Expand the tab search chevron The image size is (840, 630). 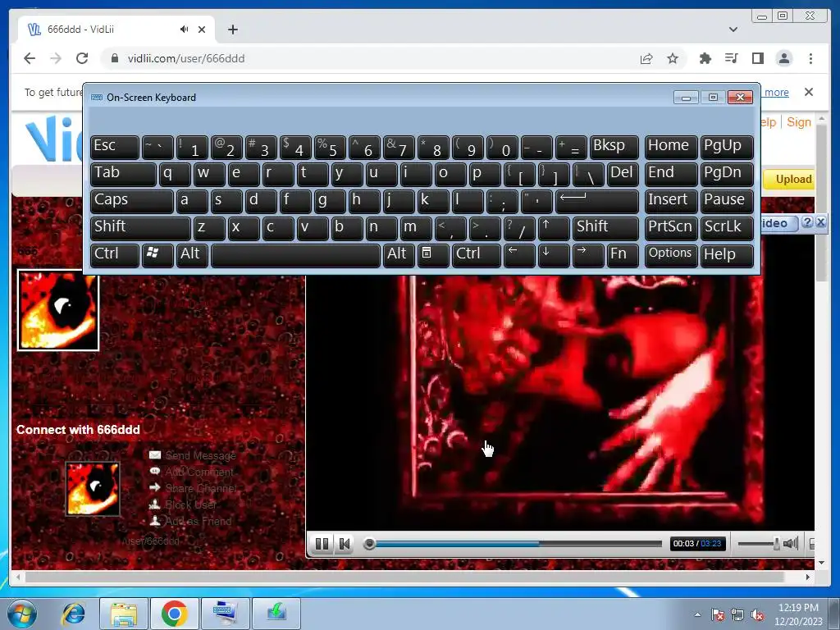[733, 30]
